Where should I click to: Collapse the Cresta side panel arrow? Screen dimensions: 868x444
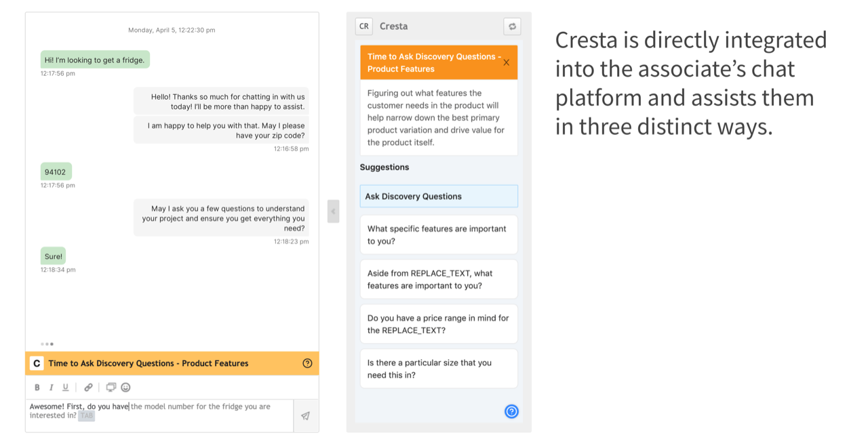pos(333,211)
